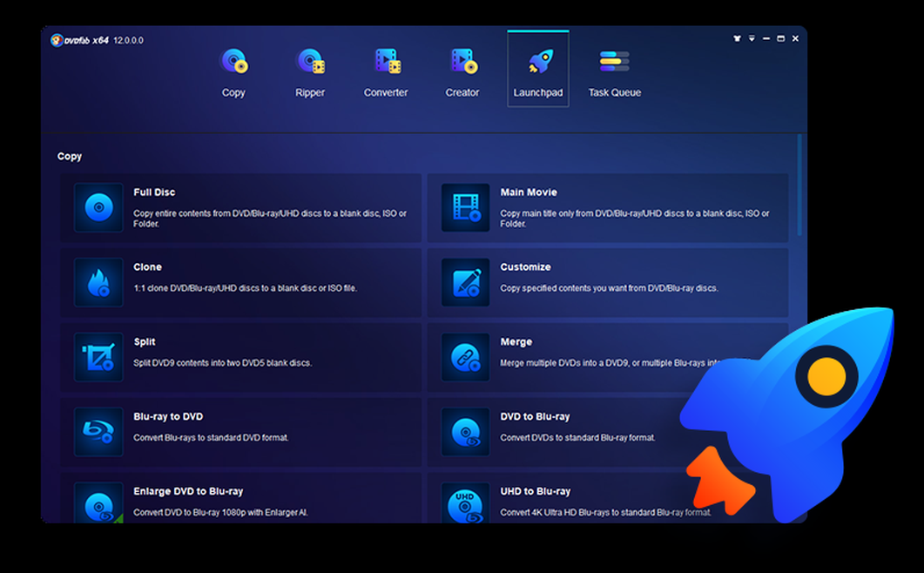Close the DVDFab window

(795, 38)
